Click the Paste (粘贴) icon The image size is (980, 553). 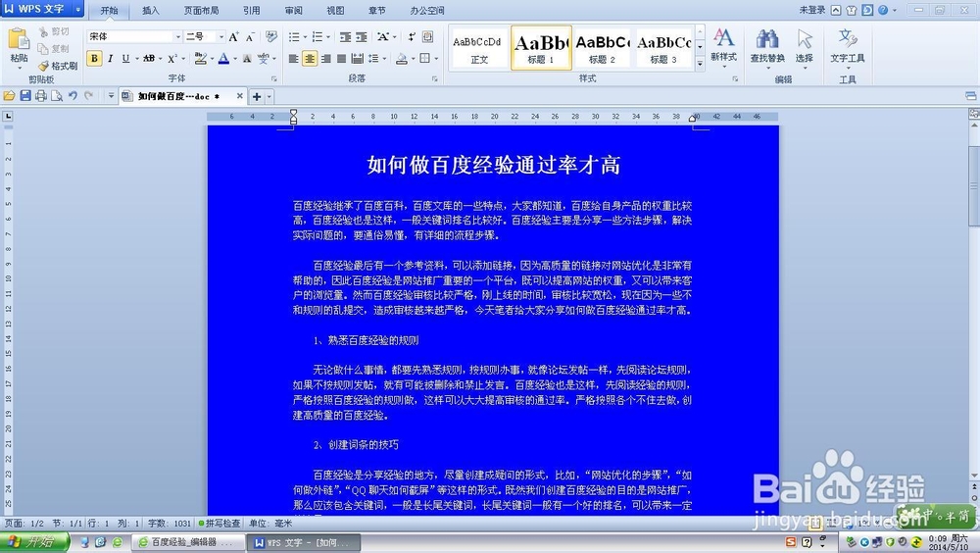[19, 39]
